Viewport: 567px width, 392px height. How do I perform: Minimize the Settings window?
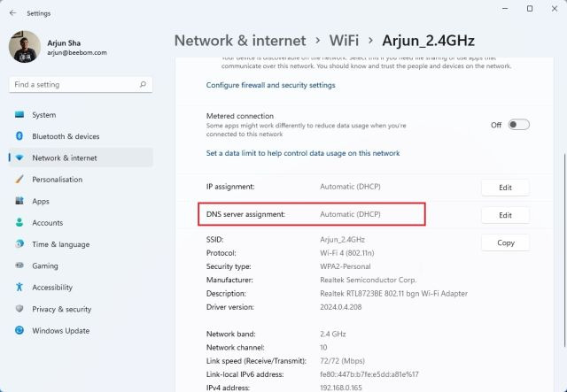(505, 8)
